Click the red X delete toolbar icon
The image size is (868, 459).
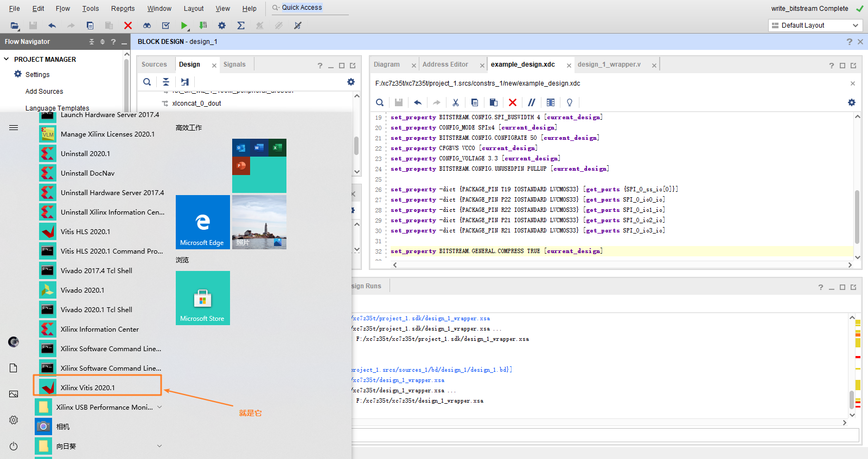128,25
